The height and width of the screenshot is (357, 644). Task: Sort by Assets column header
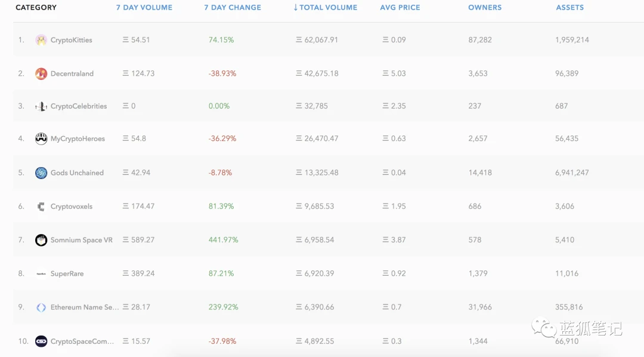569,7
